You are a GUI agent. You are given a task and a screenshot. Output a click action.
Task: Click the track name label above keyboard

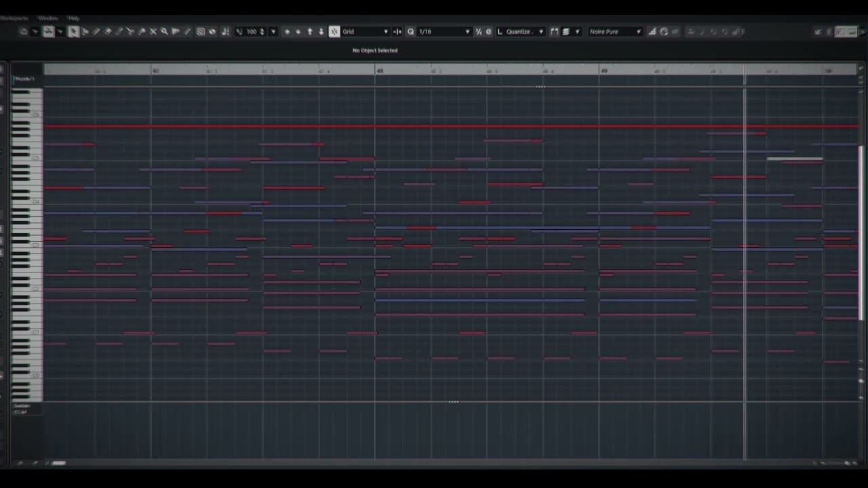coord(24,79)
